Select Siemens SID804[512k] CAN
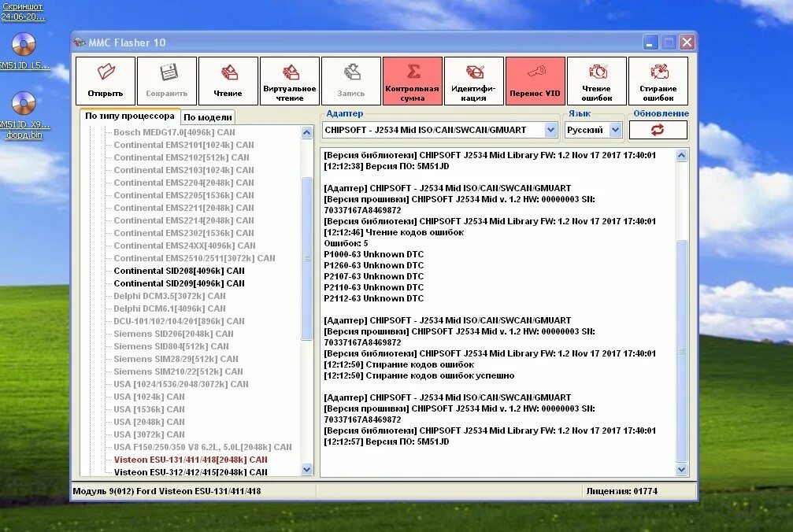 point(171,346)
